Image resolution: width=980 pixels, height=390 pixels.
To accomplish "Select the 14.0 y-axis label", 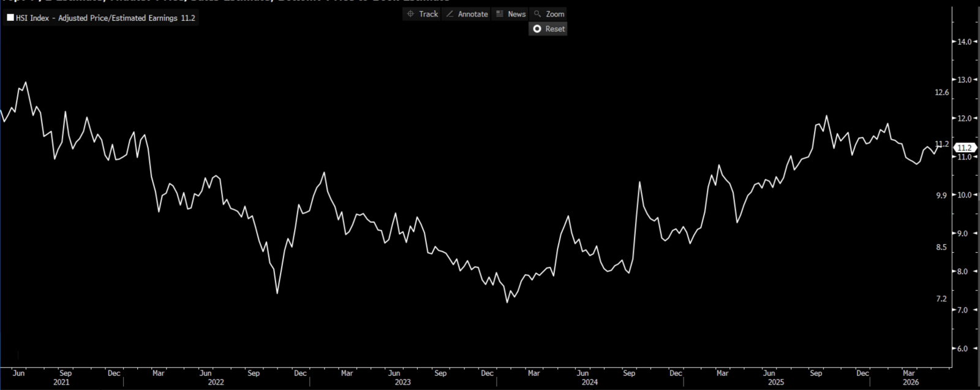I will (964, 42).
